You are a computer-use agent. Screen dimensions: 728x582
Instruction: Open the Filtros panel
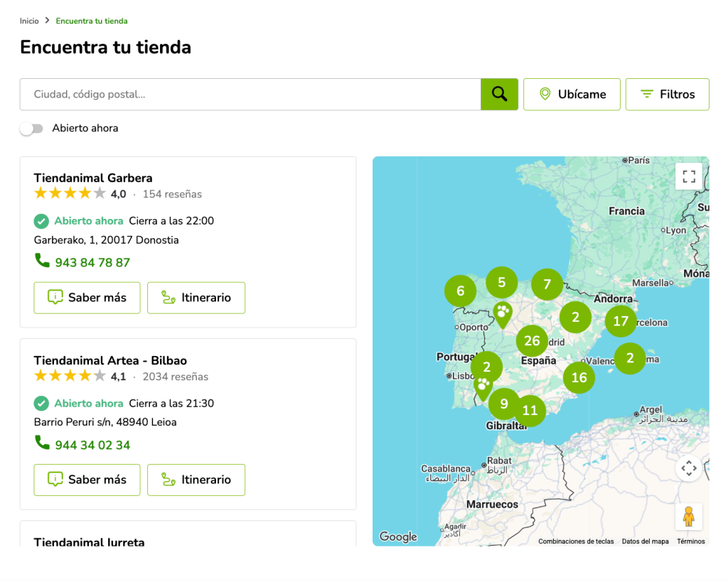[667, 95]
